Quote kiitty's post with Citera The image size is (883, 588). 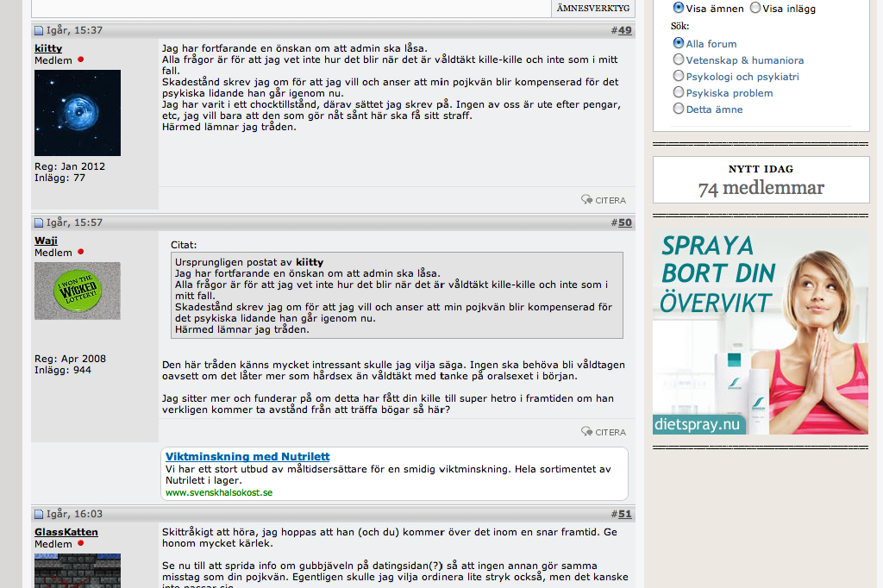pyautogui.click(x=604, y=200)
